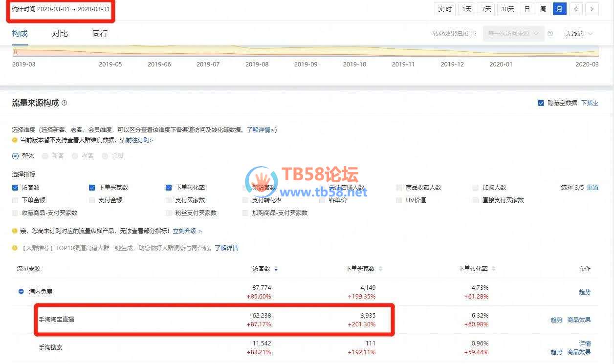614x364 pixels.
Task: Check the 客单价 metric checkbox
Action: 322,200
